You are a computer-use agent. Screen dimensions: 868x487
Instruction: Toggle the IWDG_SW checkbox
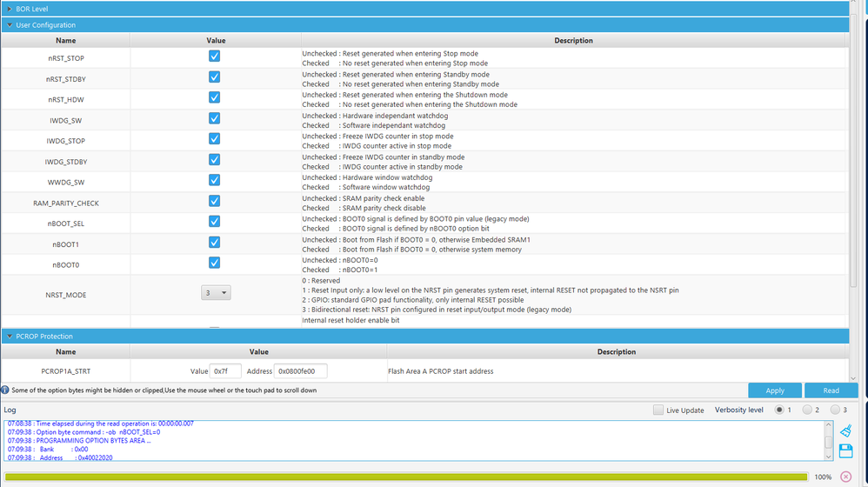click(x=214, y=118)
